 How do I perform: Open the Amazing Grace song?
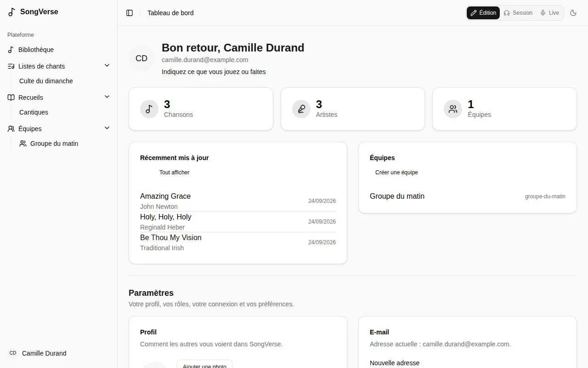(x=238, y=201)
